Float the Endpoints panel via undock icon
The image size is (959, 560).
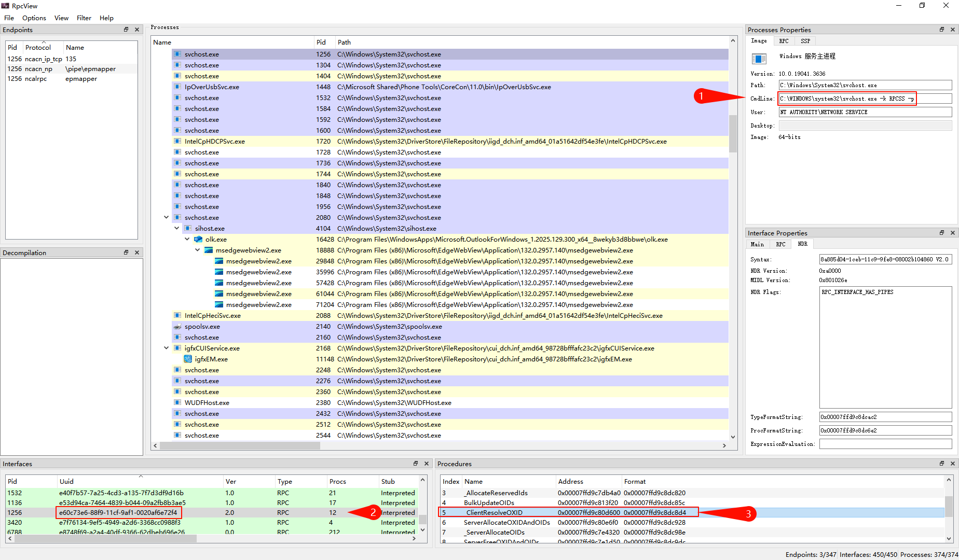126,30
